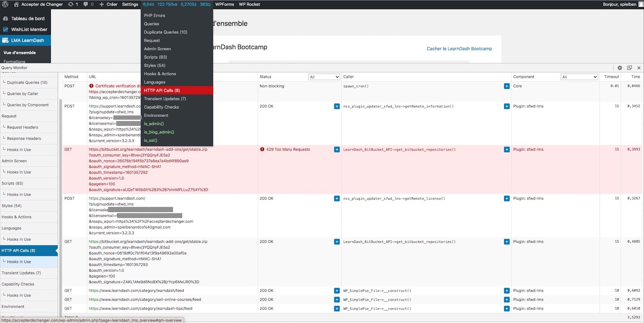Click the user avatar next to Bonjour, spielben
The width and height of the screenshot is (644, 323).
pos(641,4)
